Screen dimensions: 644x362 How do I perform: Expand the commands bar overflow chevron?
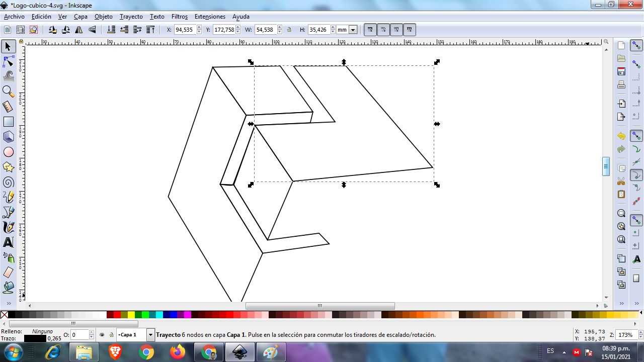[x=621, y=303]
